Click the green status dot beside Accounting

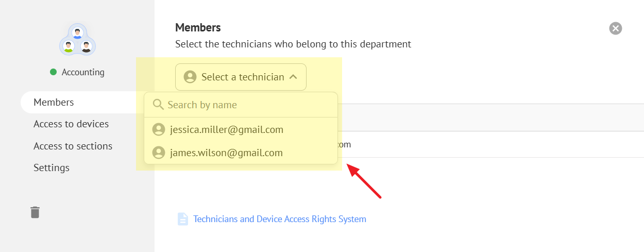[x=53, y=72]
